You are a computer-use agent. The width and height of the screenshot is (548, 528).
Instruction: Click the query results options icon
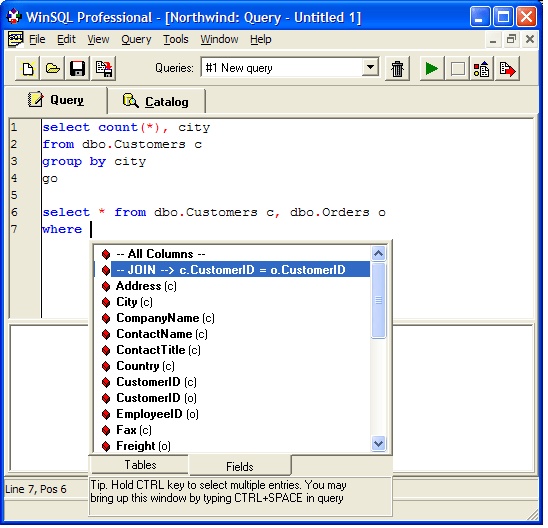[482, 68]
